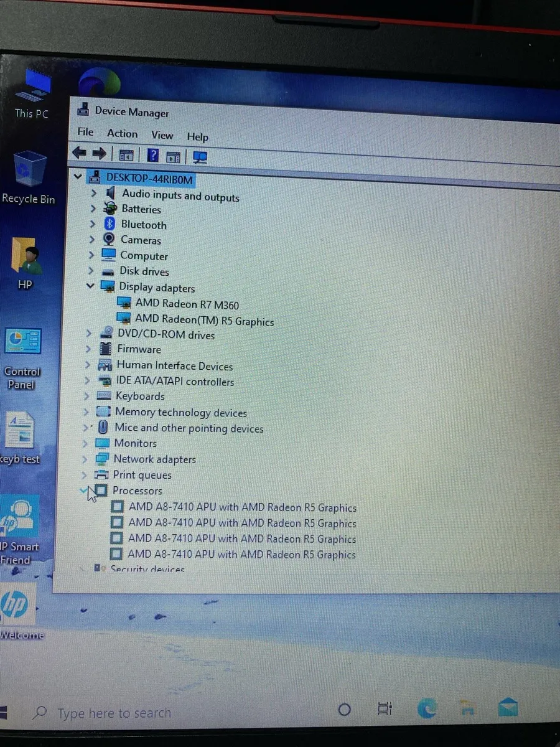Click the Computer monitor icon in the tree
The height and width of the screenshot is (747, 560).
tap(108, 255)
